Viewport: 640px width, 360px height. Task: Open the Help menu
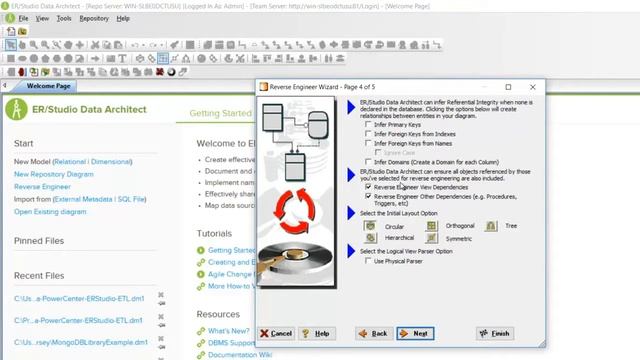123,18
